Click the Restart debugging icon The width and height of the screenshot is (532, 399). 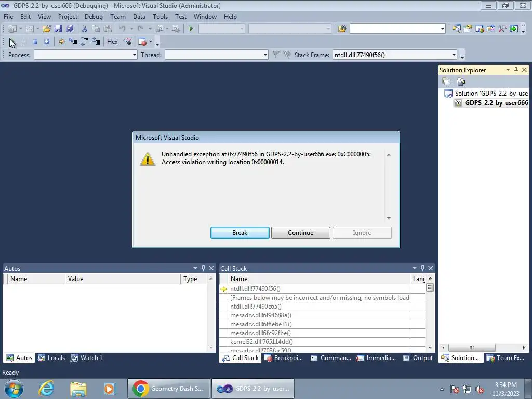(46, 42)
